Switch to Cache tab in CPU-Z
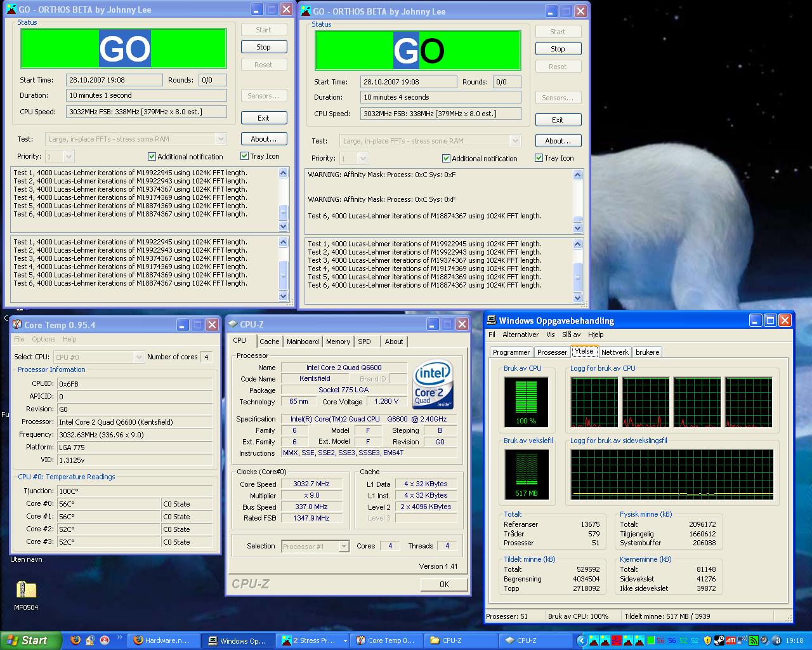The image size is (812, 650). tap(269, 342)
